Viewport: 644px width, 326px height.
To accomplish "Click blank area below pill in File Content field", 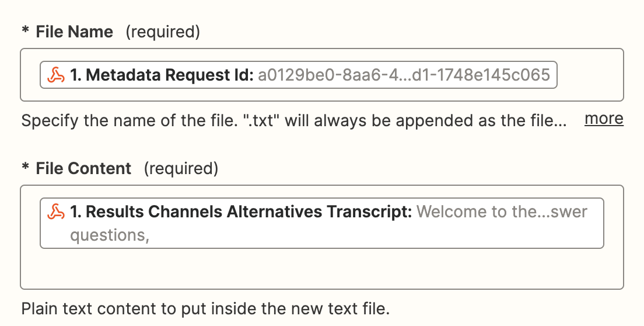I will [x=321, y=268].
